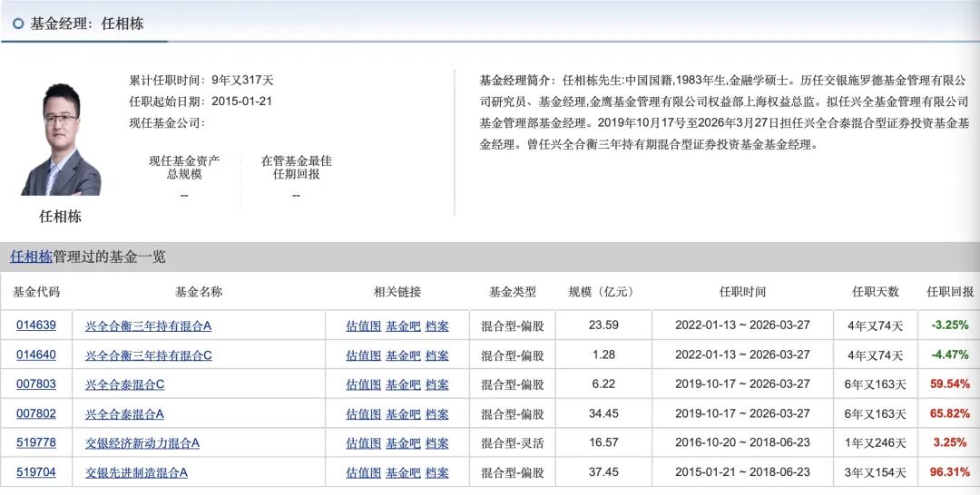Image resolution: width=980 pixels, height=495 pixels.
Task: Click 基金吧 link in the 519778 row
Action: coord(403,443)
